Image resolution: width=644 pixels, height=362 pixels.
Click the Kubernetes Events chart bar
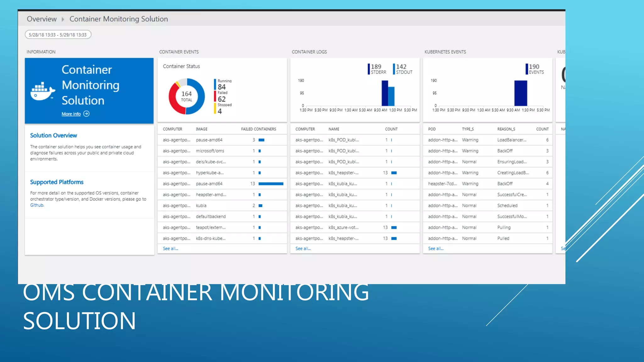(x=520, y=93)
